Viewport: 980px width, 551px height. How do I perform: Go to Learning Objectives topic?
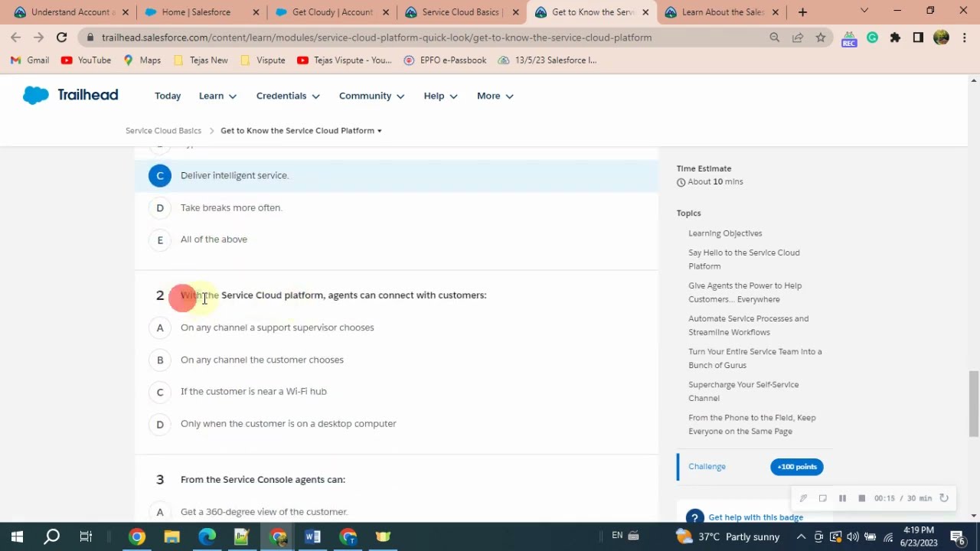[x=725, y=233]
